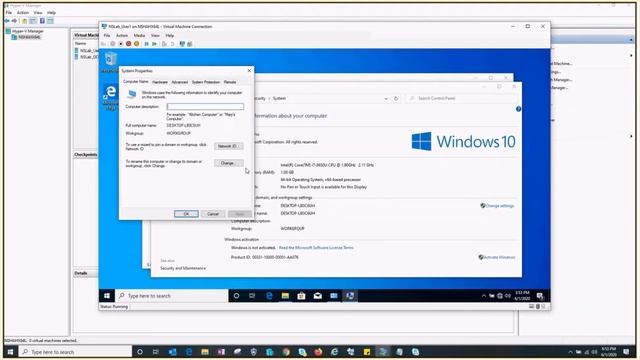Screen dimensions: 640x360
Task: Click Cortana circle in guest VM taskbar
Action: (236, 296)
